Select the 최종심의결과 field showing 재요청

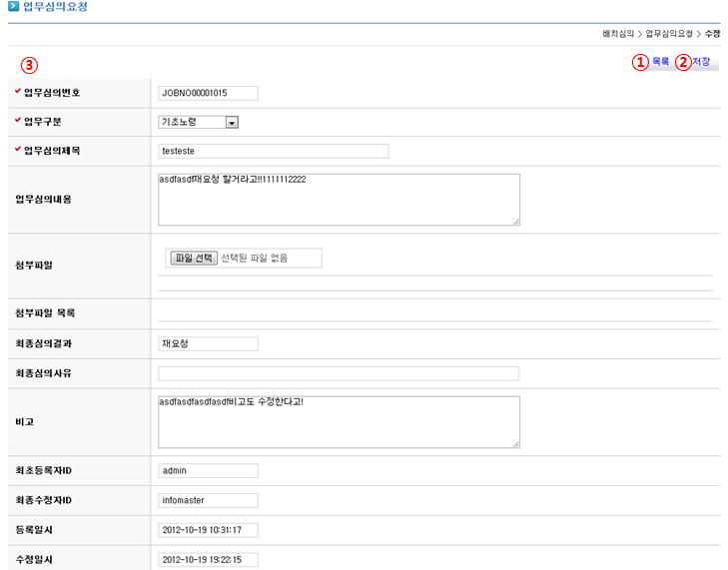click(x=208, y=343)
